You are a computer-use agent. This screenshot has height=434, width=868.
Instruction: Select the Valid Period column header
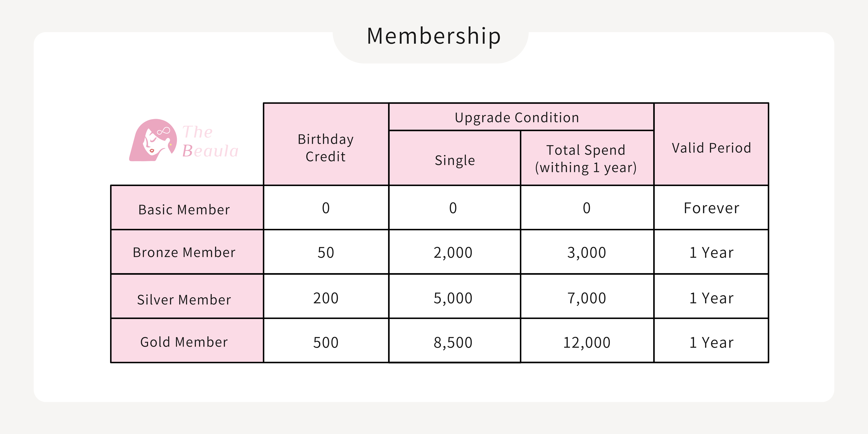click(x=711, y=144)
